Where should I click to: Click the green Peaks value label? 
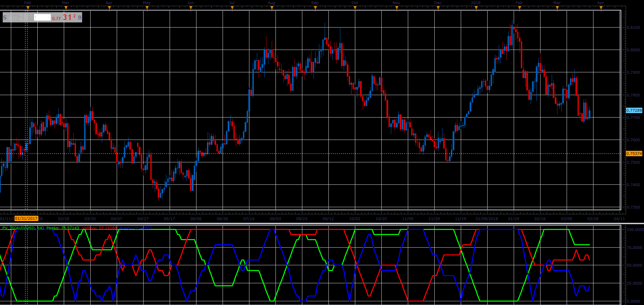tap(63, 228)
